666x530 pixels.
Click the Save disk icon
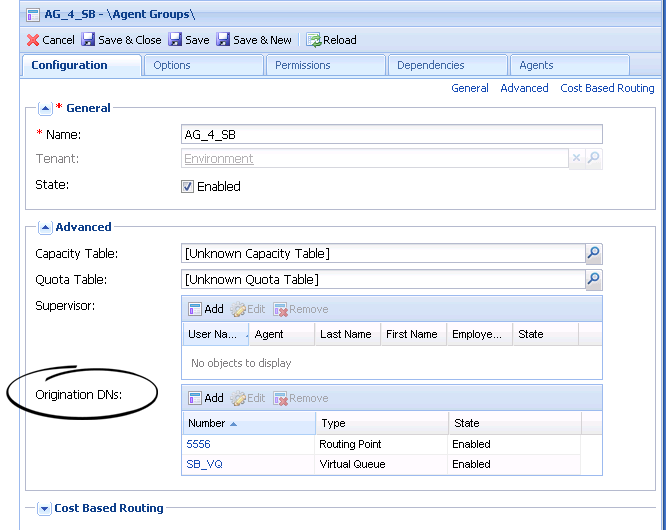[x=175, y=40]
